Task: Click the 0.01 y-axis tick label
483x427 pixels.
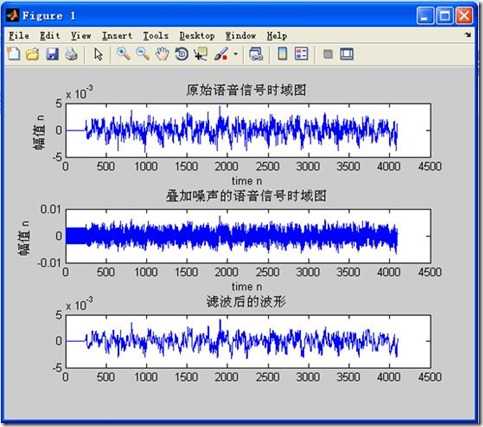Action: tap(51, 209)
